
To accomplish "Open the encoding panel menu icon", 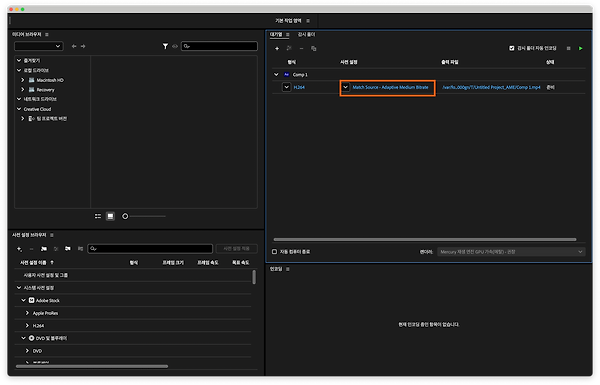I will pos(288,269).
